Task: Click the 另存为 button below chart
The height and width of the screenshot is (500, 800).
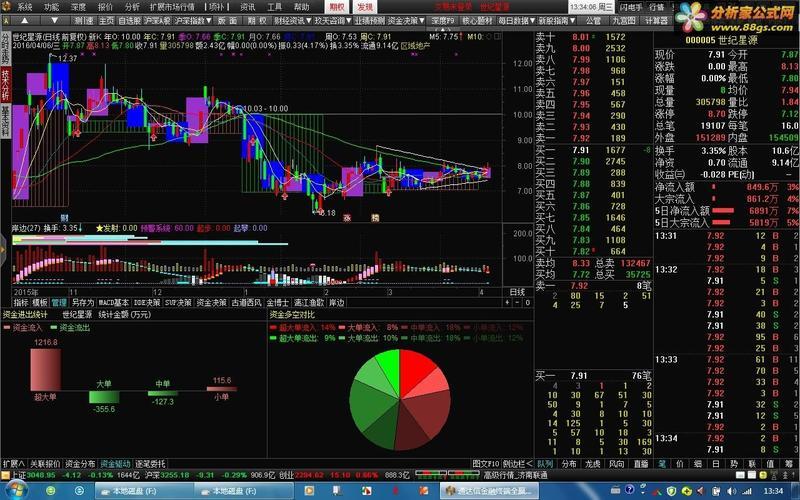Action: click(x=83, y=303)
